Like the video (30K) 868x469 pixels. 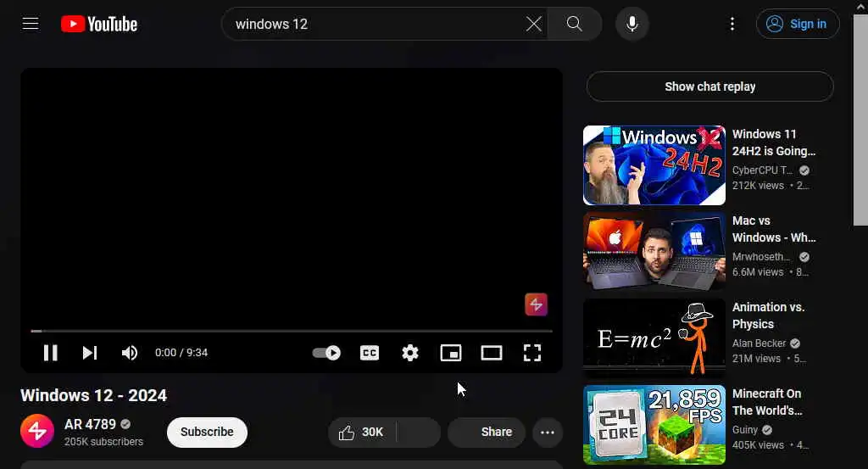[x=362, y=432]
